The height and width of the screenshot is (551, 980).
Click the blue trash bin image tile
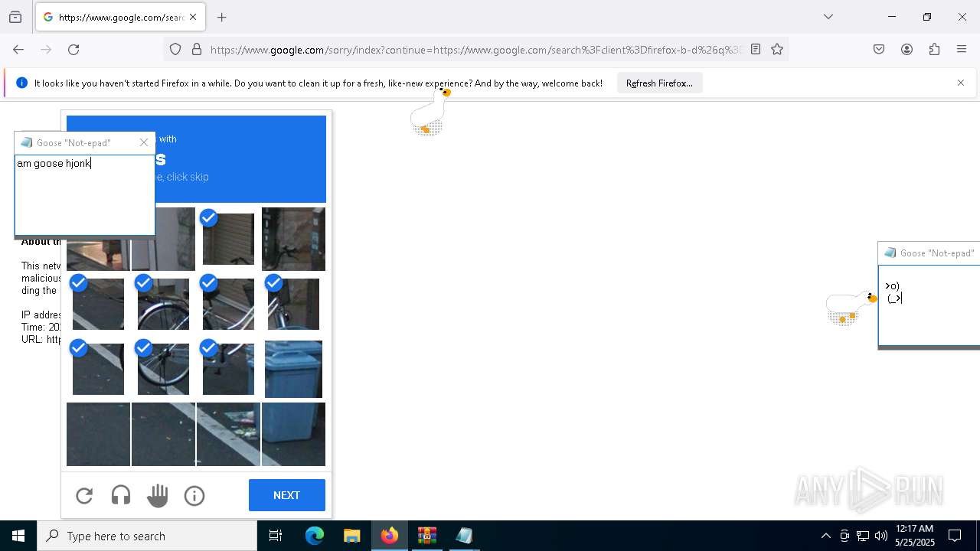(293, 369)
